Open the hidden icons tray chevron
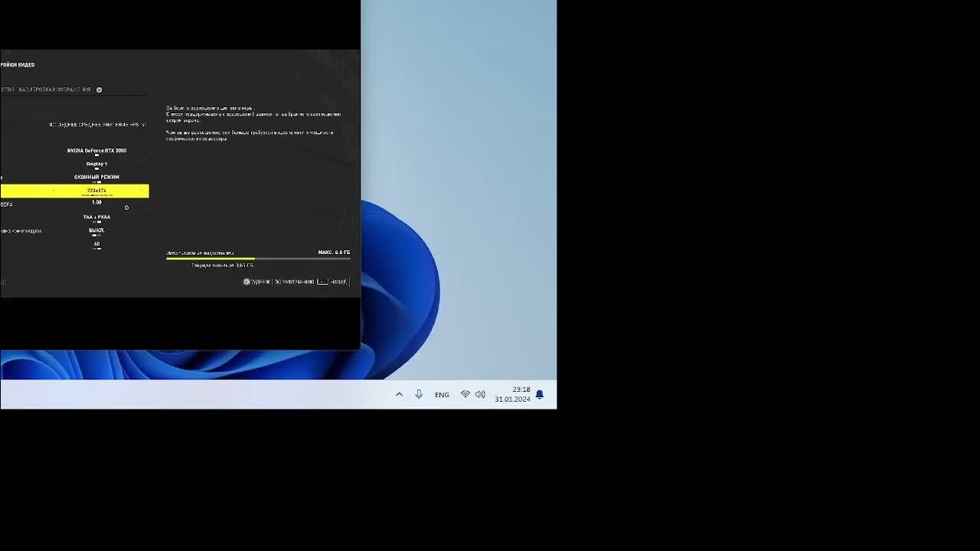 399,394
